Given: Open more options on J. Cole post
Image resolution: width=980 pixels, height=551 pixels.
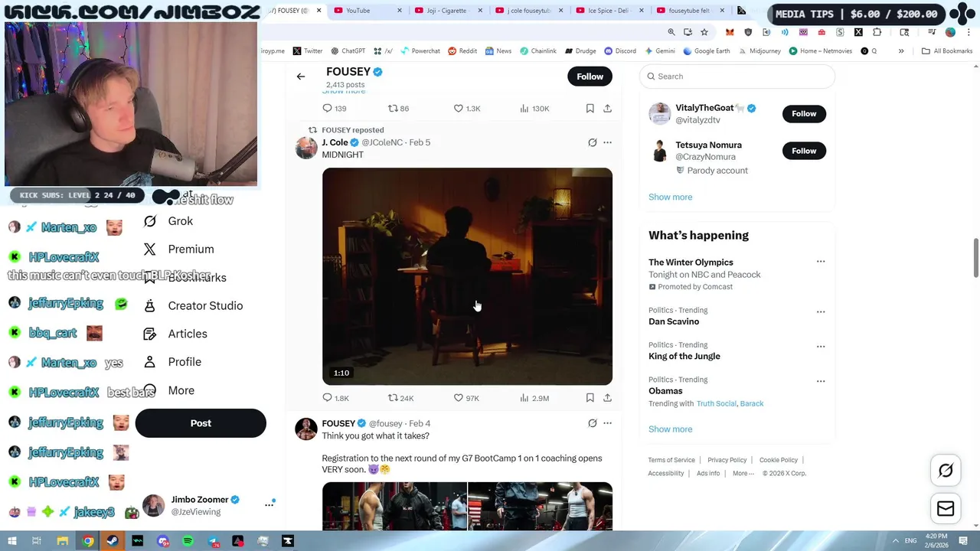Looking at the screenshot, I should [607, 142].
